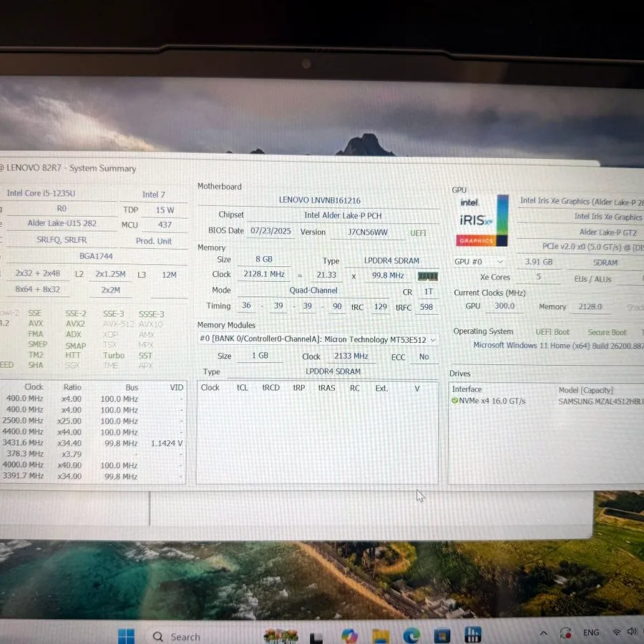Screen dimensions: 644x644
Task: Open the Windows Start menu
Action: pos(126,636)
